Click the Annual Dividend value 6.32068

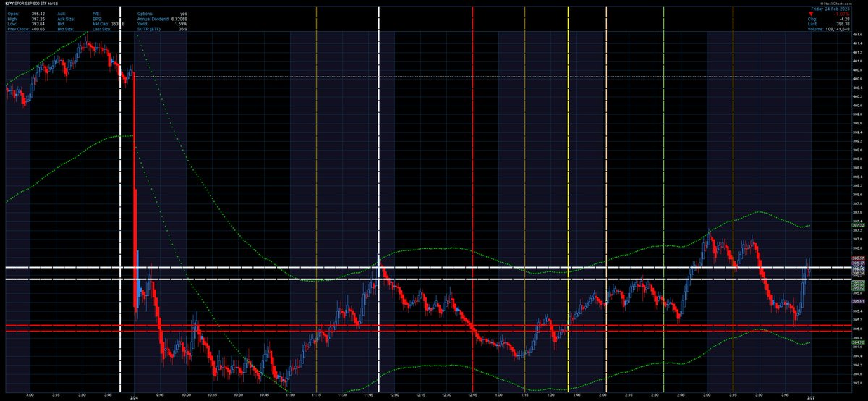(x=179, y=19)
